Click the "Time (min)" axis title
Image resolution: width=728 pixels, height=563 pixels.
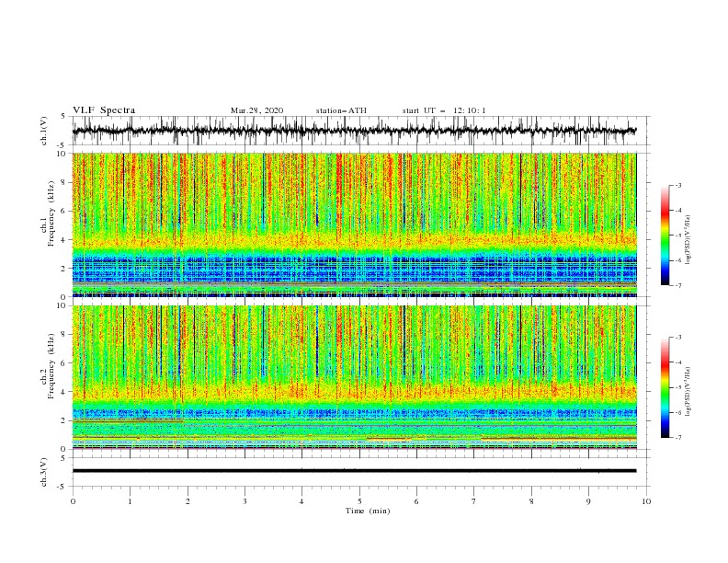tap(368, 511)
